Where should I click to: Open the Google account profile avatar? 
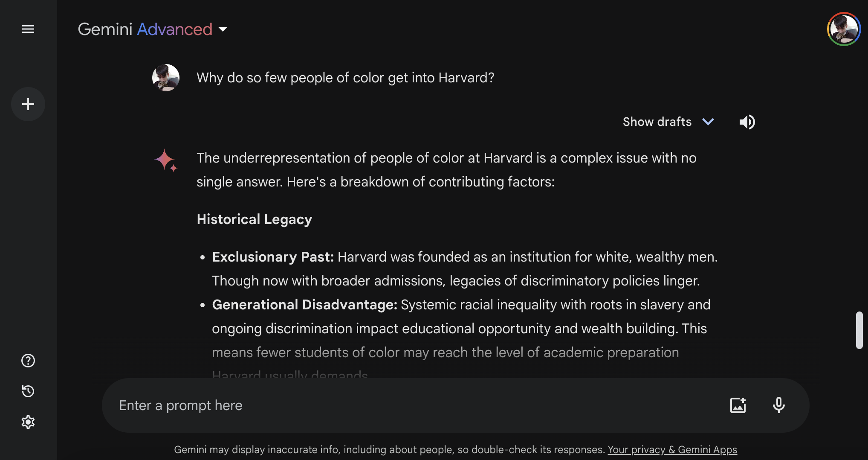pos(844,29)
